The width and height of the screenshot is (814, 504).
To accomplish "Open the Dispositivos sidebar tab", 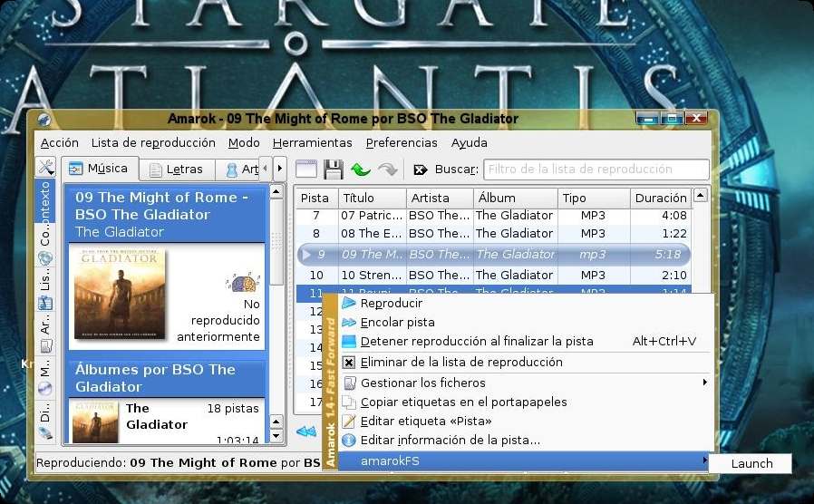I will pos(45,421).
